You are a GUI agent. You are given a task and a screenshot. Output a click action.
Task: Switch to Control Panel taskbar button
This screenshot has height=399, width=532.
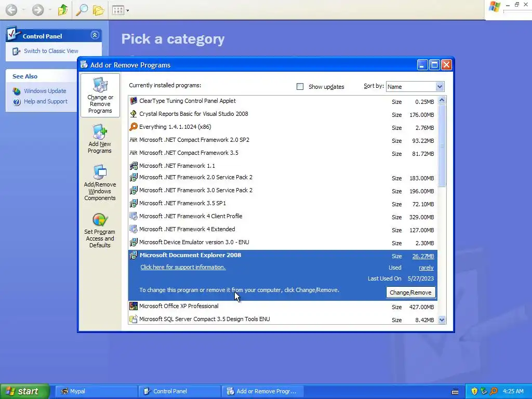(180, 391)
